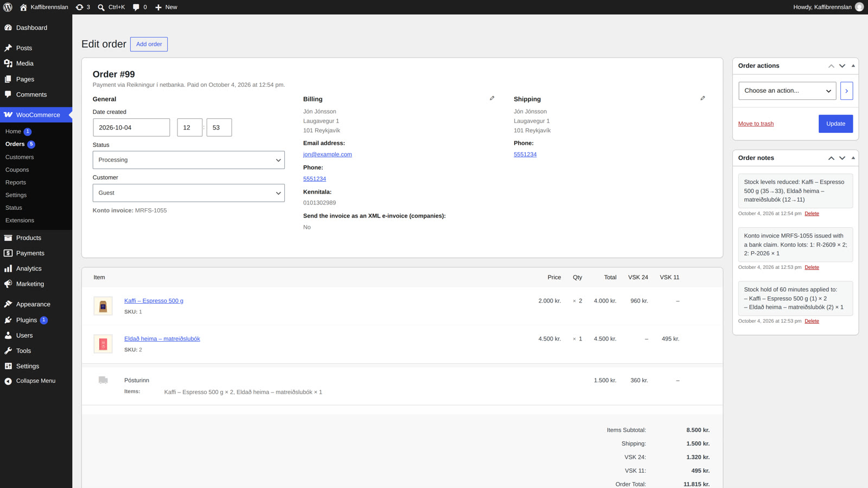Click the updates icon in the admin bar
Screen dimensions: 868x488
[x=83, y=7]
